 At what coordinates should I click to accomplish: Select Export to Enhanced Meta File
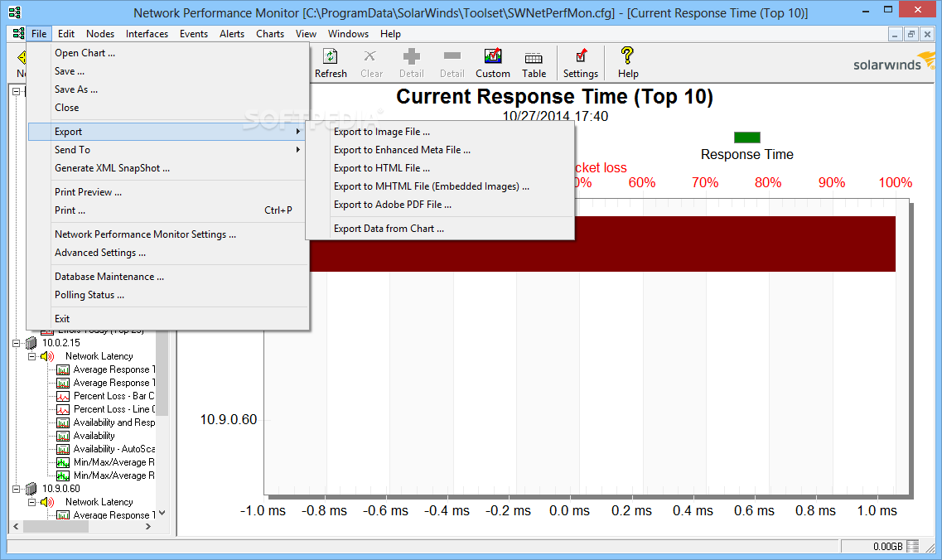(440, 150)
